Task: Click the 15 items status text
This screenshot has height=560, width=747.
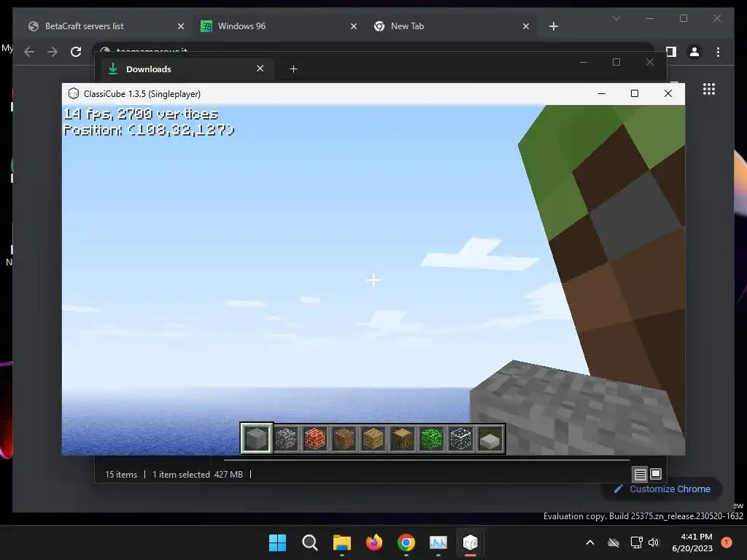Action: (x=121, y=475)
